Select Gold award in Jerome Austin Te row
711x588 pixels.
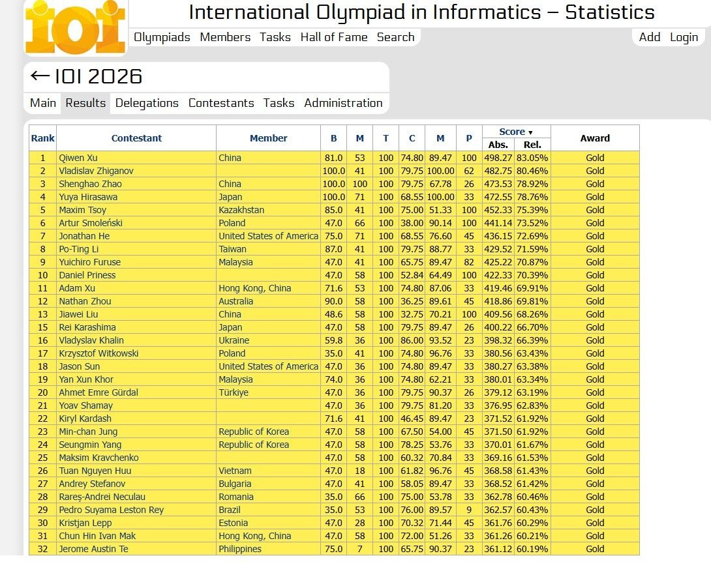[x=595, y=549]
